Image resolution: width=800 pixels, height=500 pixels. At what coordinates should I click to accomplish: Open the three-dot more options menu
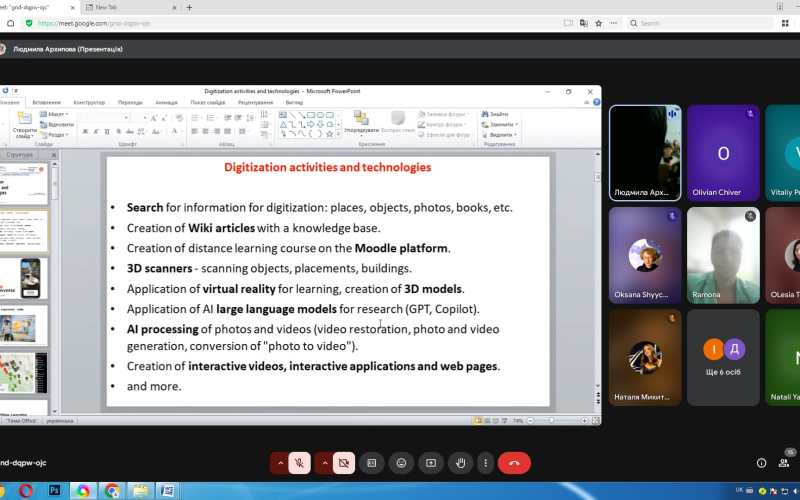pyautogui.click(x=485, y=463)
